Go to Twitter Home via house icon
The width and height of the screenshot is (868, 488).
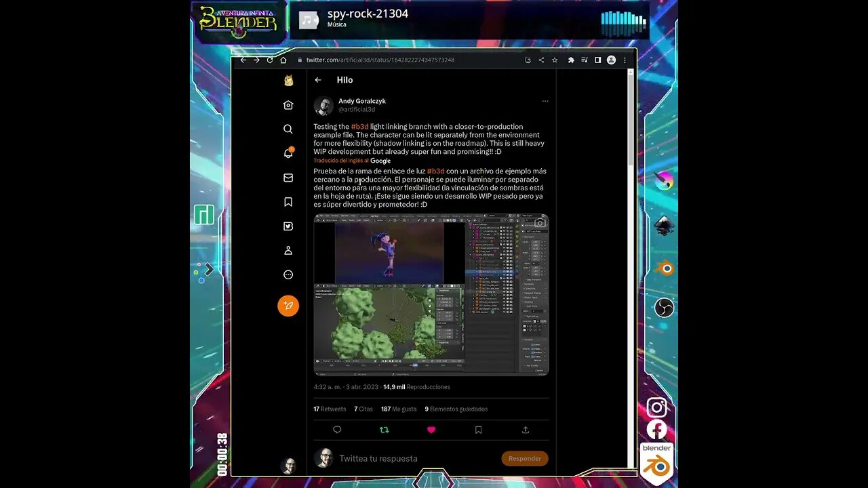(x=288, y=105)
